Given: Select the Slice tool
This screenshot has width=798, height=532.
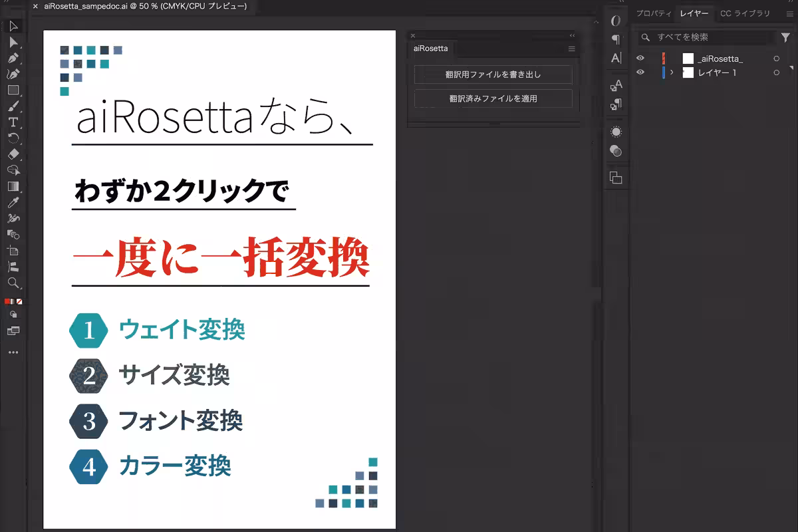Looking at the screenshot, I should click(13, 267).
